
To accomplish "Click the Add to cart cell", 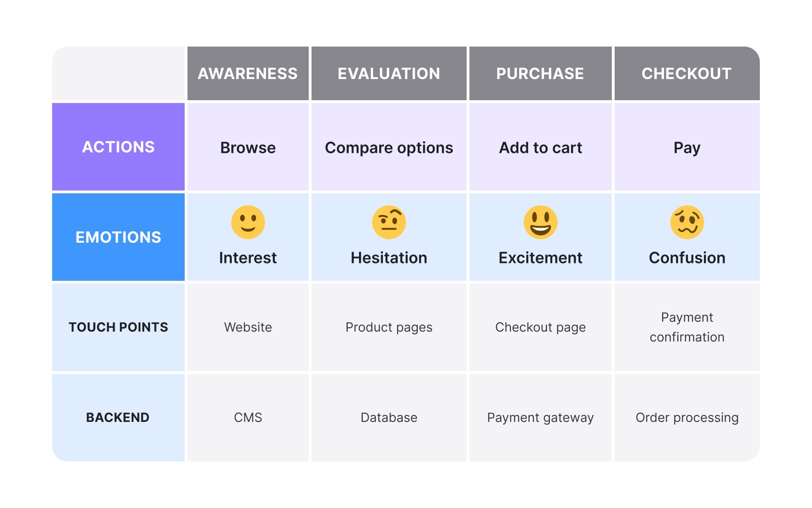I will 540,148.
